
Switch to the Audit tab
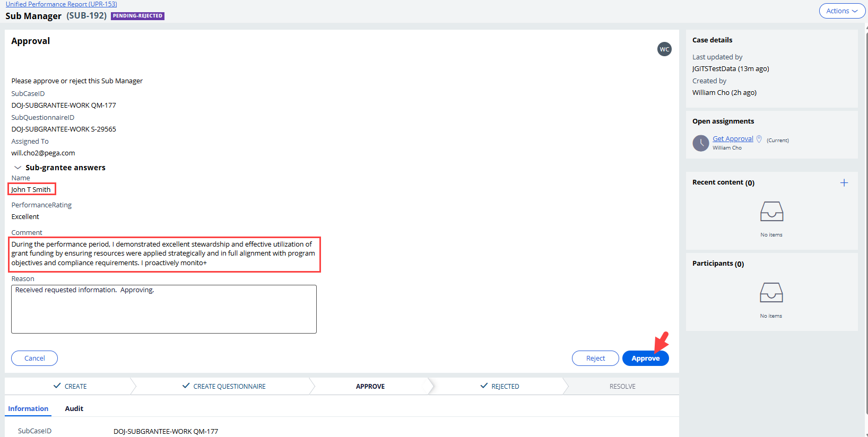[74, 408]
